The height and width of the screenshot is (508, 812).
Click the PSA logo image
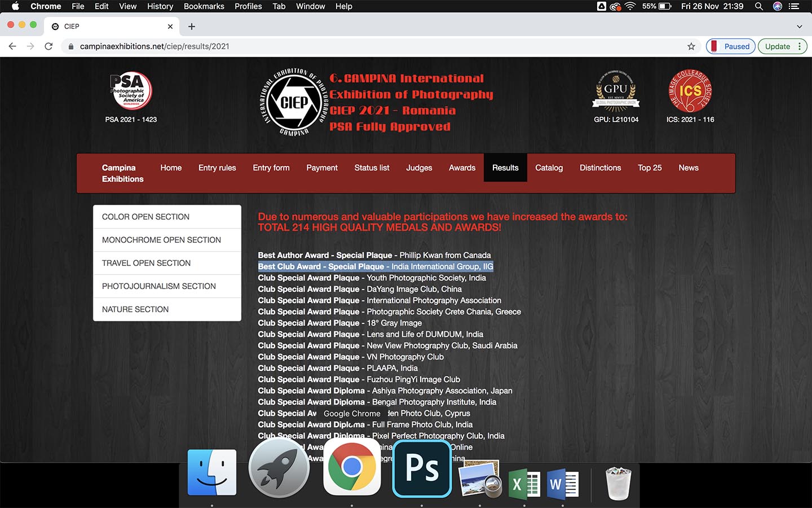[131, 90]
